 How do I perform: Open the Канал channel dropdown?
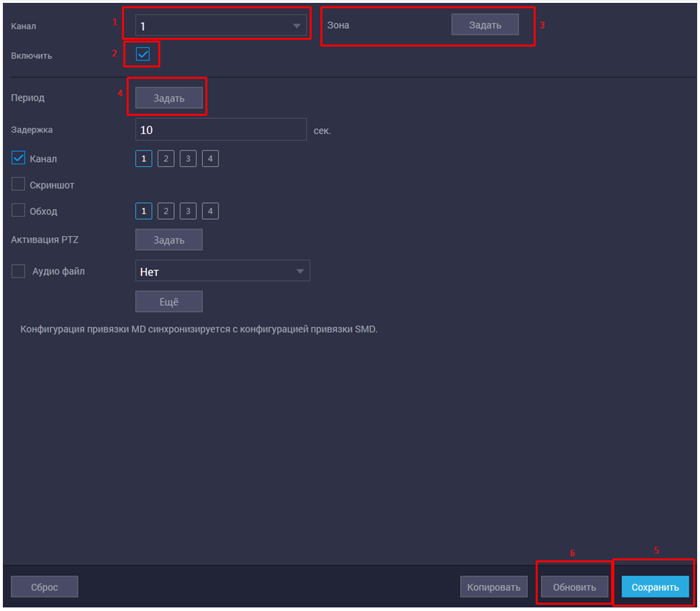pos(221,27)
